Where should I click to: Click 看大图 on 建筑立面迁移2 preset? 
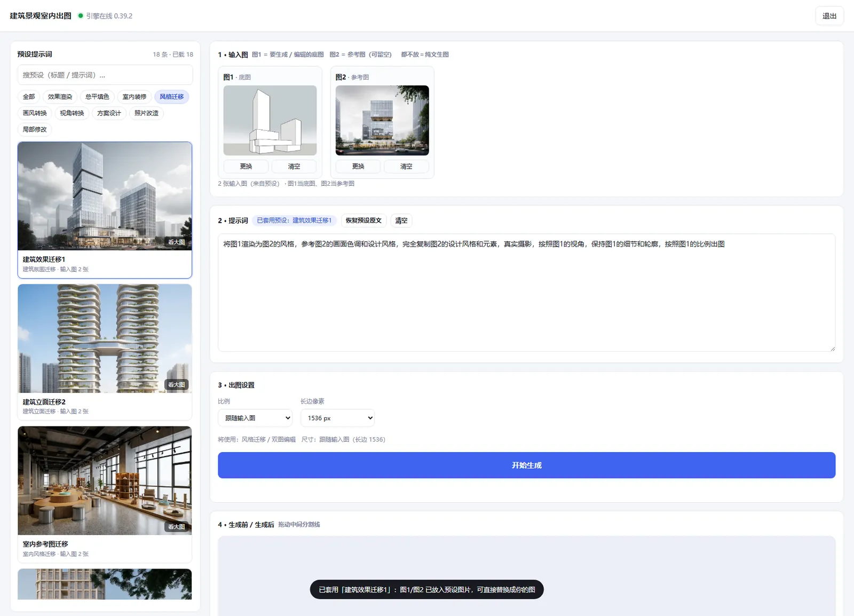pyautogui.click(x=177, y=385)
